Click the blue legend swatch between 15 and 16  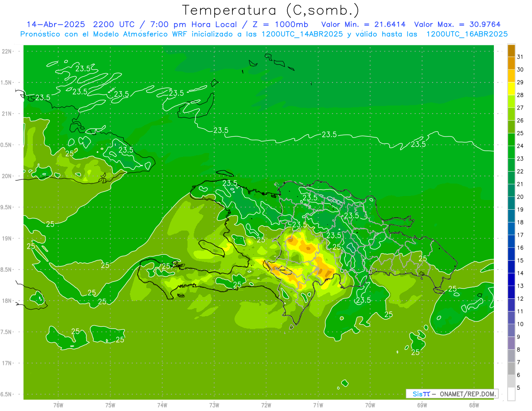coord(511,254)
